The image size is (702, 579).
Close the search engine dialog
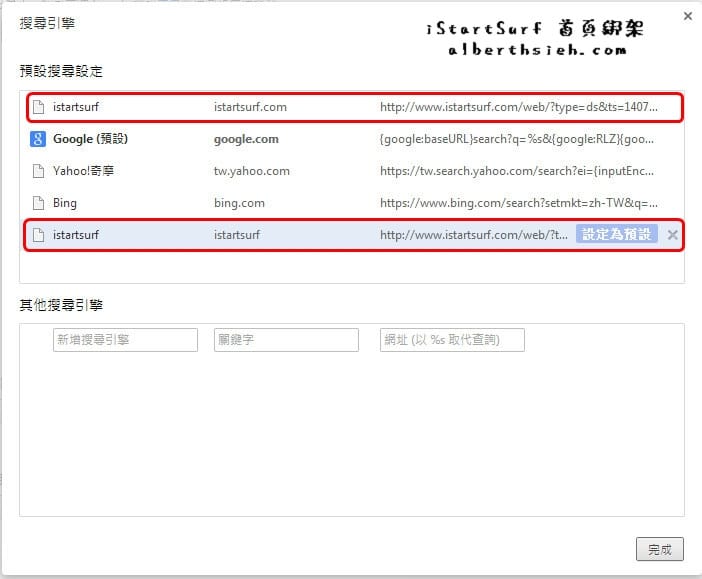[x=688, y=16]
